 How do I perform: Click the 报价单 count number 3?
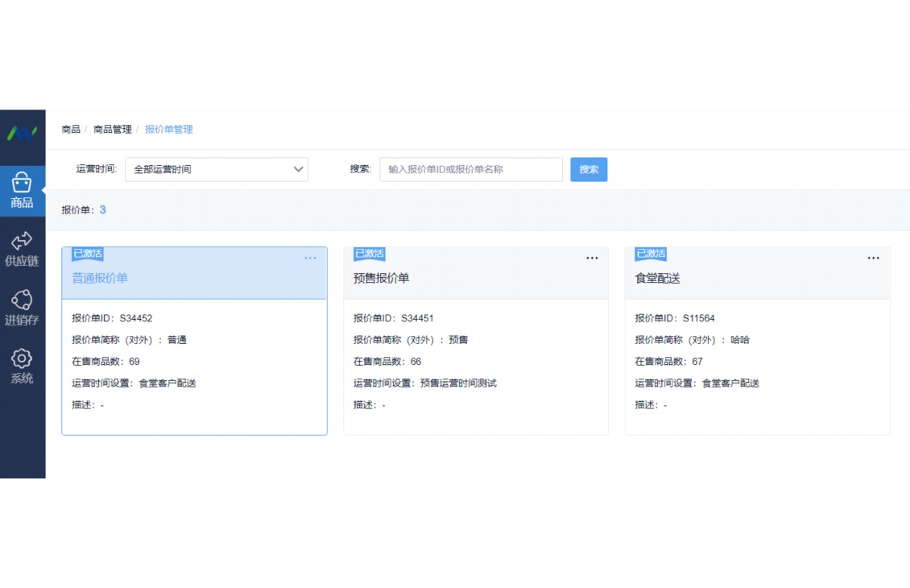click(x=103, y=210)
